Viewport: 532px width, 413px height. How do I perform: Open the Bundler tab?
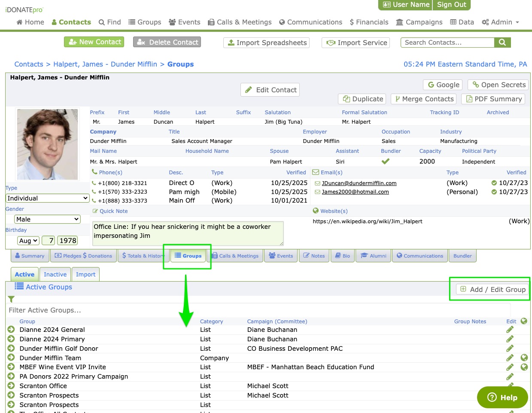tap(462, 256)
